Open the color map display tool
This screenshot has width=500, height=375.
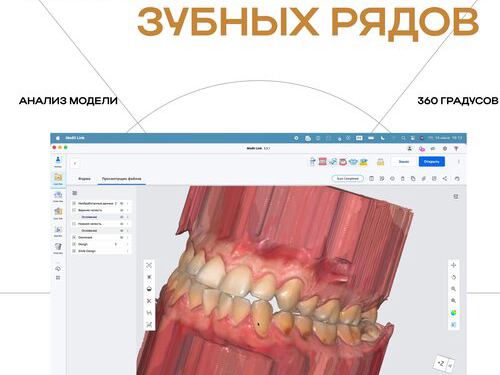[453, 313]
